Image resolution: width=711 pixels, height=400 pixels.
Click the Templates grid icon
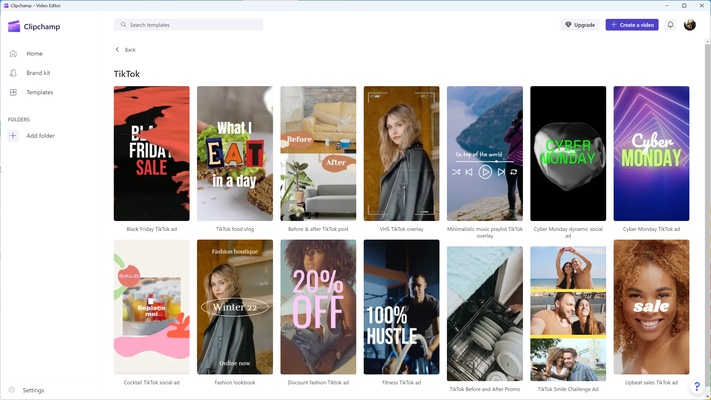(13, 92)
